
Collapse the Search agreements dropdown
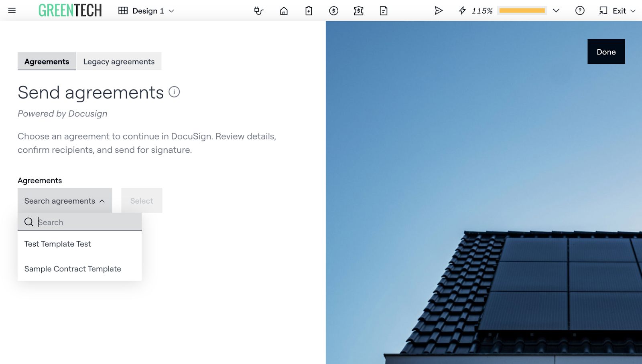click(x=65, y=201)
